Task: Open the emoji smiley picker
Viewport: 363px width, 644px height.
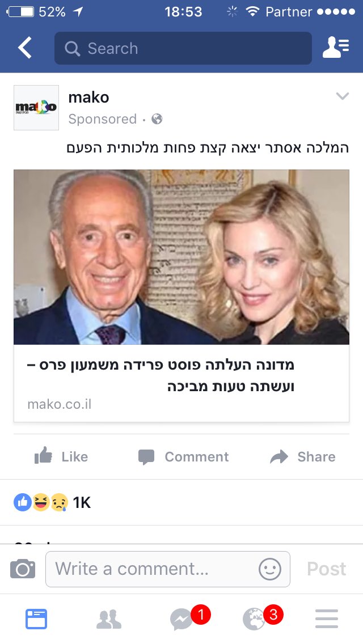Action: 270,569
